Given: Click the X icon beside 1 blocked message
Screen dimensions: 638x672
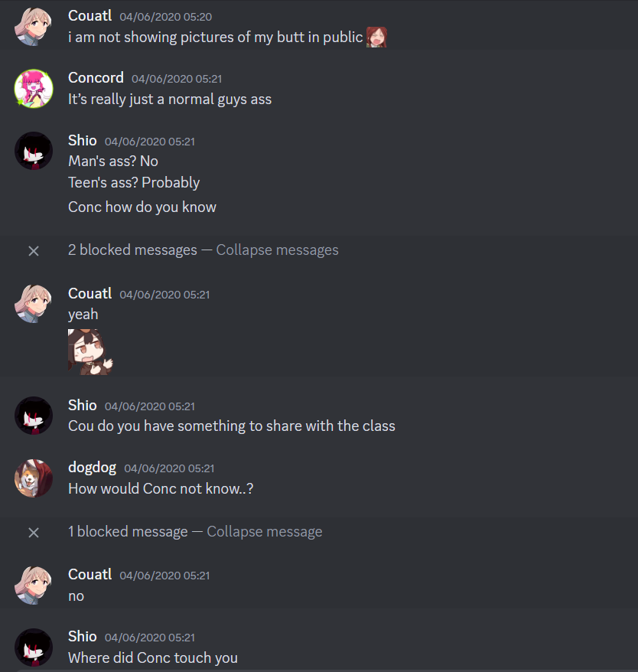Looking at the screenshot, I should [x=34, y=532].
